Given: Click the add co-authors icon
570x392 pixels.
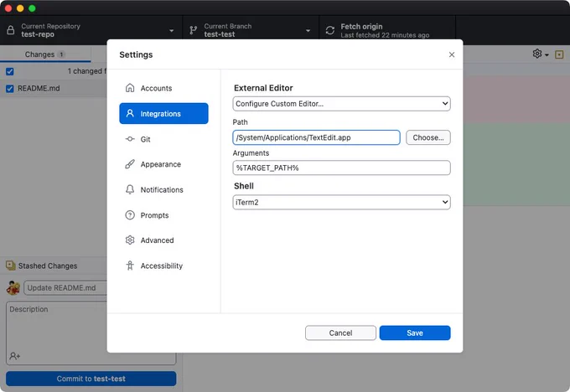Looking at the screenshot, I should coord(15,356).
